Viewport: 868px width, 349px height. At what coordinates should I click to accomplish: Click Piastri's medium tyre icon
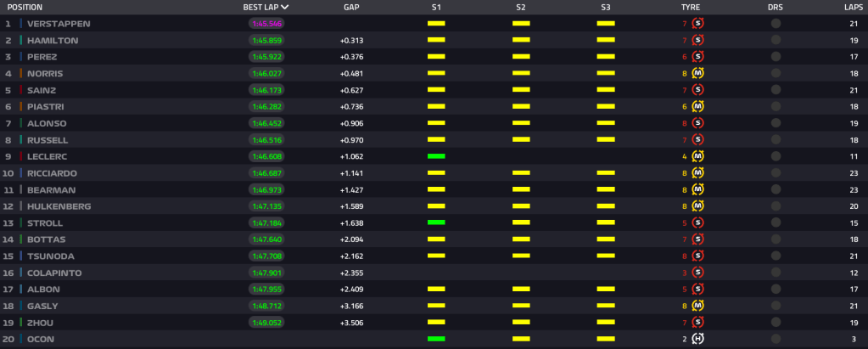tap(698, 107)
